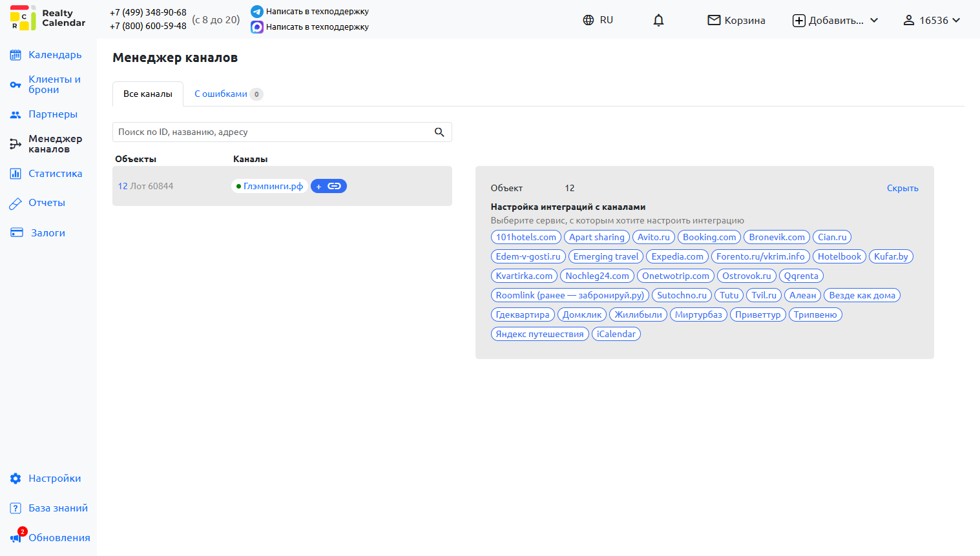980x556 pixels.
Task: Choose the Tvil.ru service
Action: pos(764,295)
